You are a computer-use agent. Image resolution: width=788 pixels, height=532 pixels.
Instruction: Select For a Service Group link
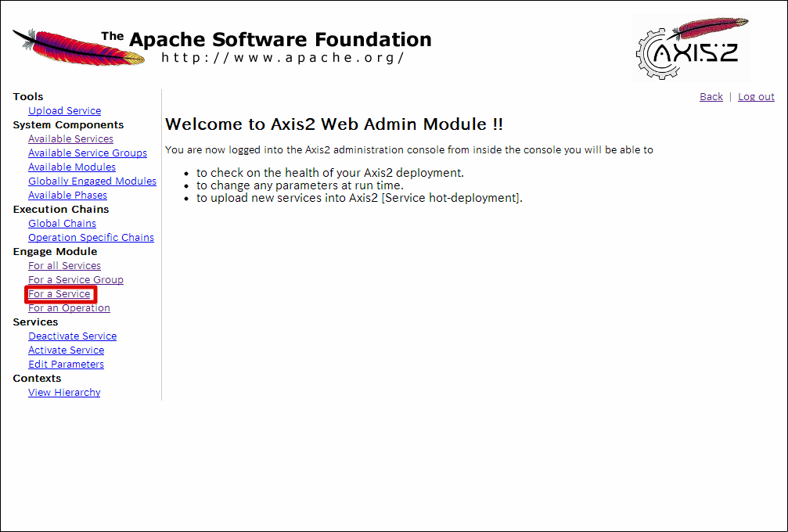coord(75,279)
